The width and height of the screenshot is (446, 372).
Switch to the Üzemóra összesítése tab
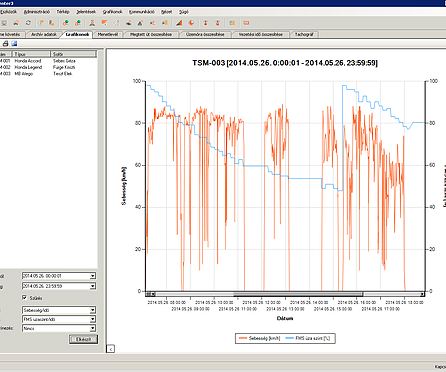coord(205,34)
